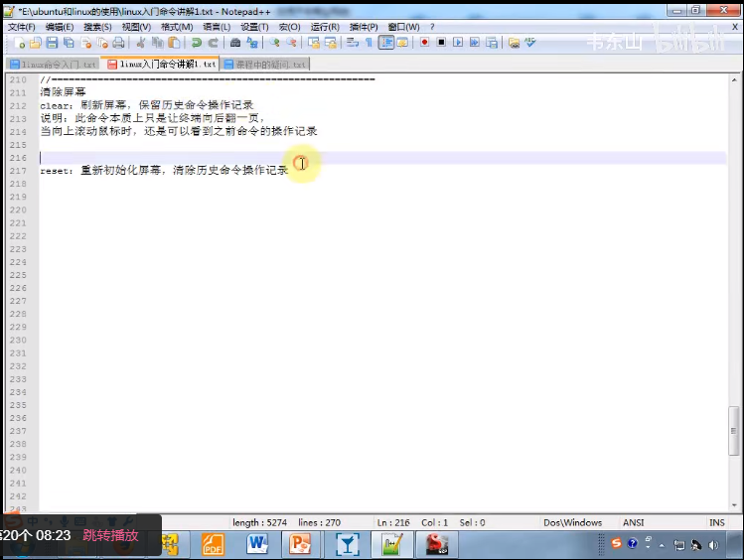Click Run Macro Multiple Times icon
The width and height of the screenshot is (744, 560).
[475, 43]
